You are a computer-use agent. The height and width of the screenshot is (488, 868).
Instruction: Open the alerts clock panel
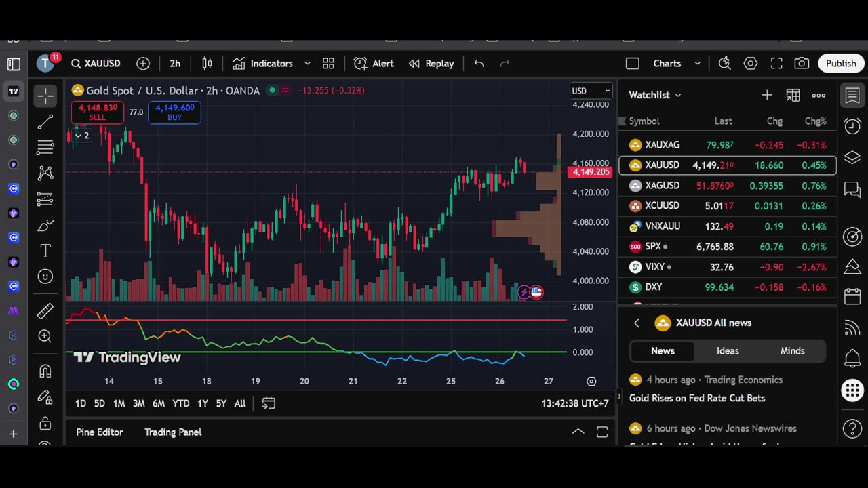852,126
